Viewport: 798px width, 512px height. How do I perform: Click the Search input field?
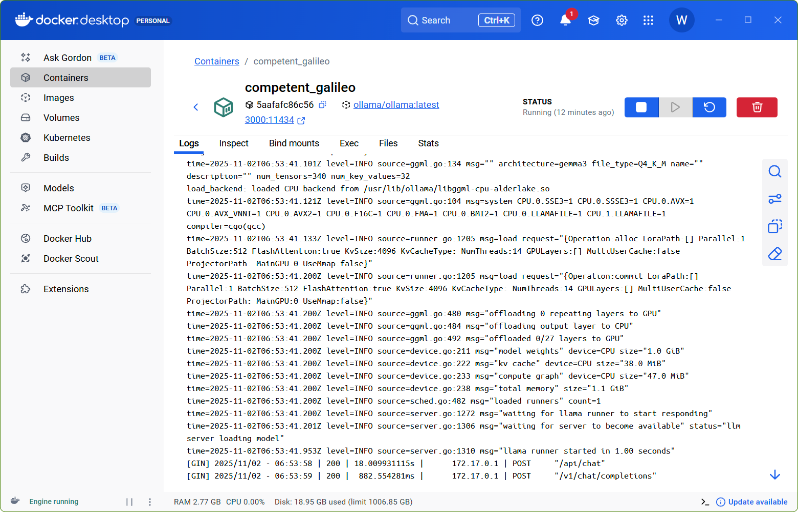click(448, 20)
